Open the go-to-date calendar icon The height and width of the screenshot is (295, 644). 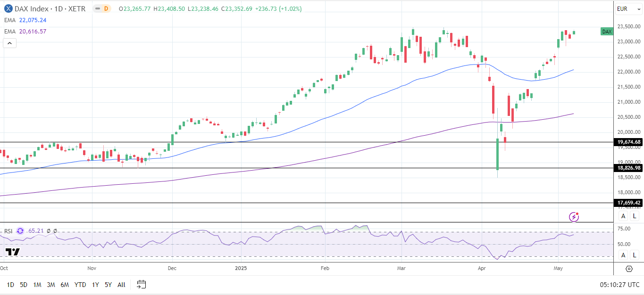tap(142, 284)
